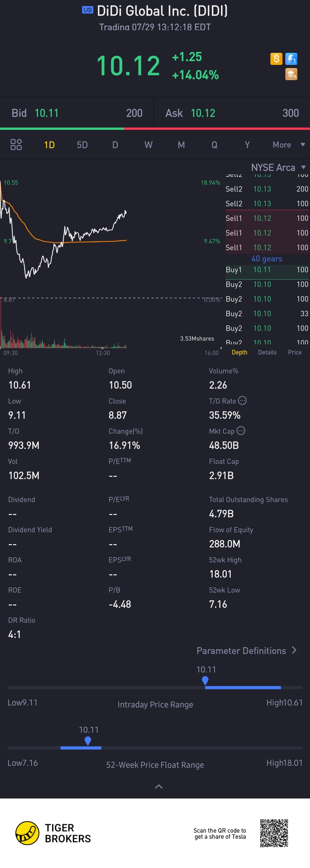Tap the Vol value 102.5M

[24, 475]
